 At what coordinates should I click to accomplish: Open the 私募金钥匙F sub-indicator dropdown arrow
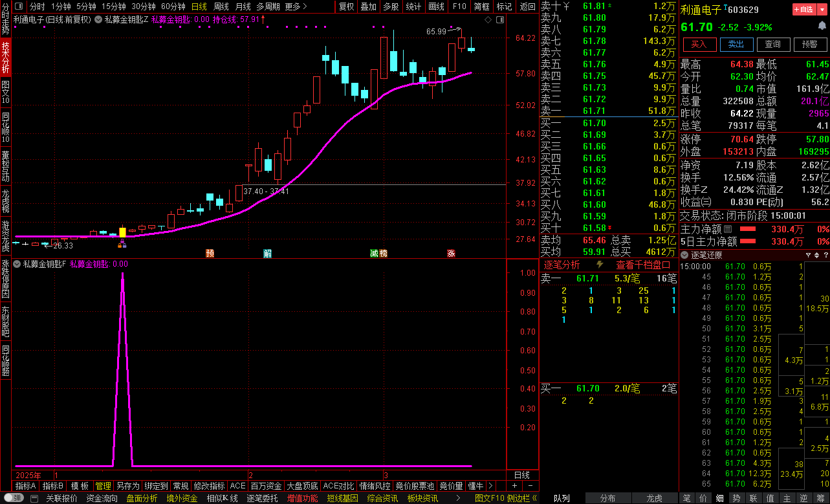click(17, 264)
